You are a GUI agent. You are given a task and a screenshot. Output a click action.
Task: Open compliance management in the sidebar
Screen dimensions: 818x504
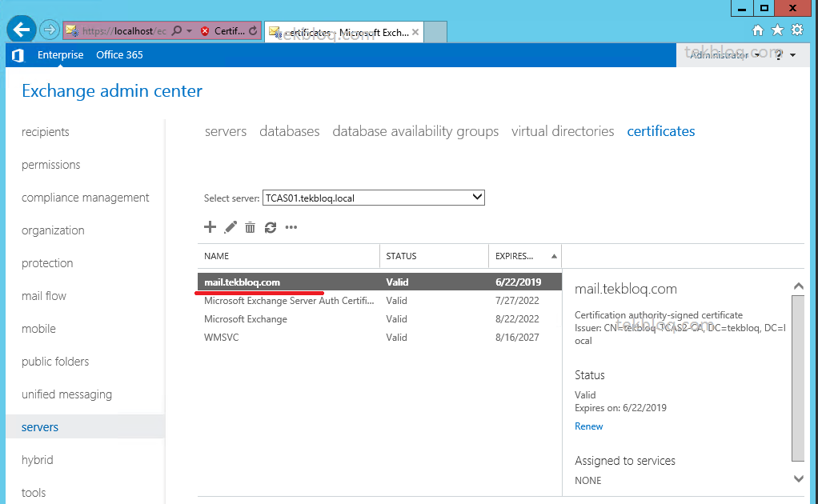86,198
